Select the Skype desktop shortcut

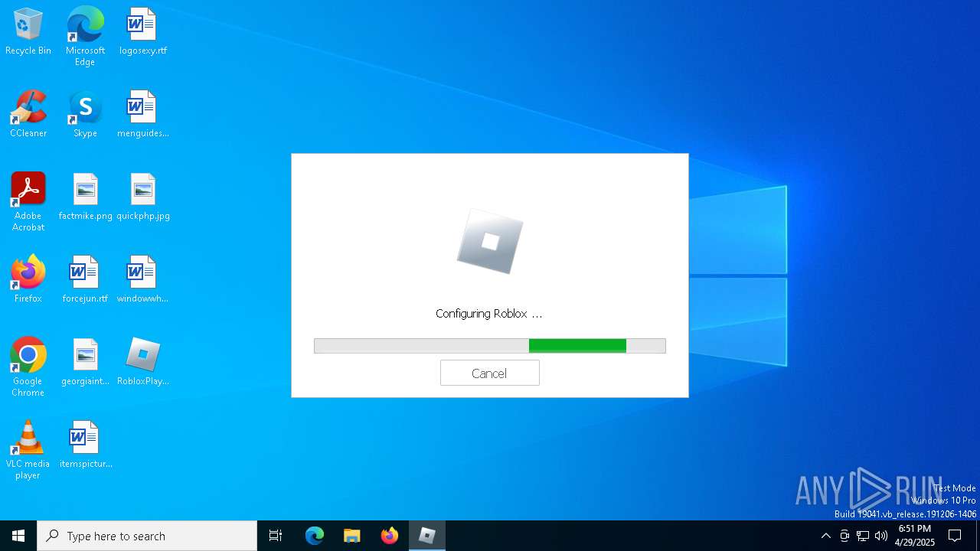(x=85, y=115)
